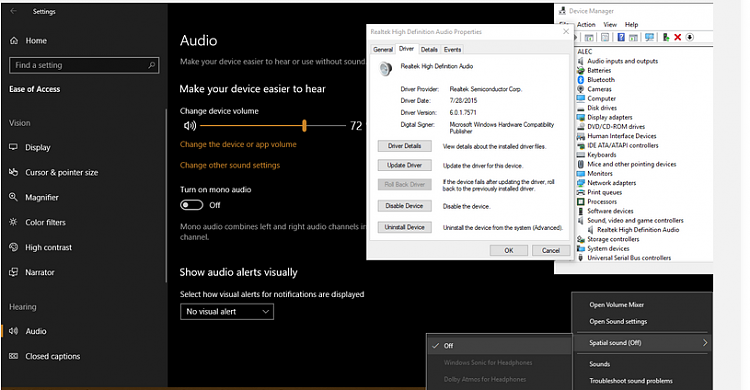Open Help menu in Device Manager

(x=631, y=24)
